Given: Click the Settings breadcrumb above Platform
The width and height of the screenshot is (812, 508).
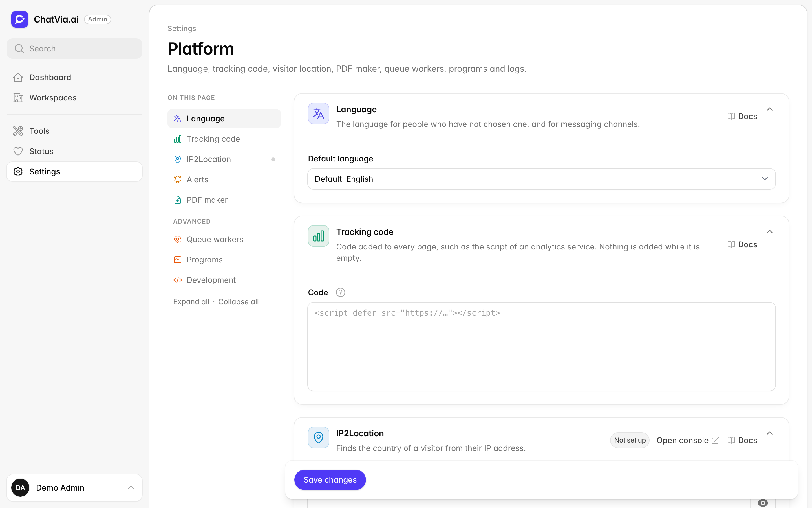Looking at the screenshot, I should [x=182, y=29].
